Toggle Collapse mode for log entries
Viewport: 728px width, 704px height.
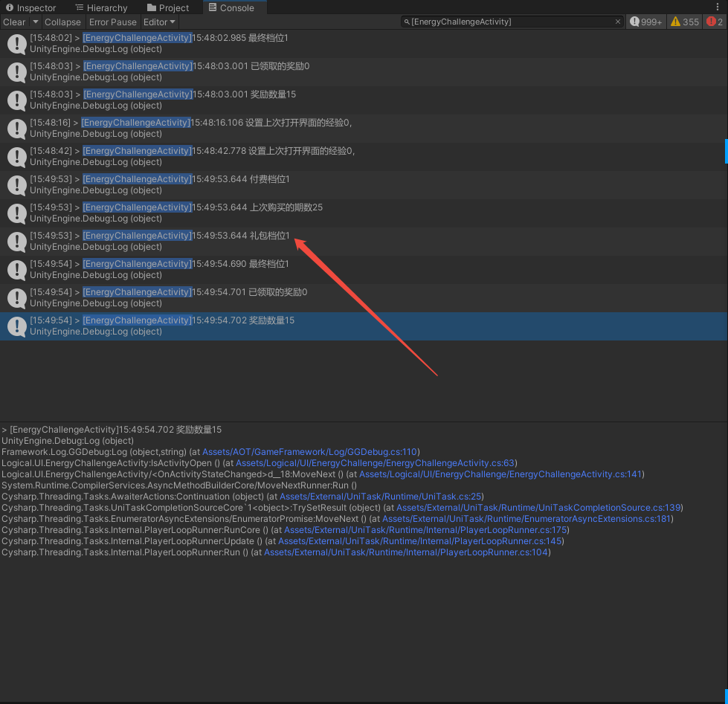tap(62, 22)
